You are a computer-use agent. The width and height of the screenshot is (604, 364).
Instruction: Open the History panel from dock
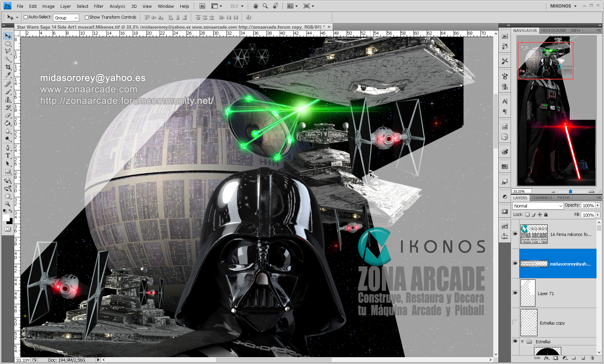[x=505, y=46]
